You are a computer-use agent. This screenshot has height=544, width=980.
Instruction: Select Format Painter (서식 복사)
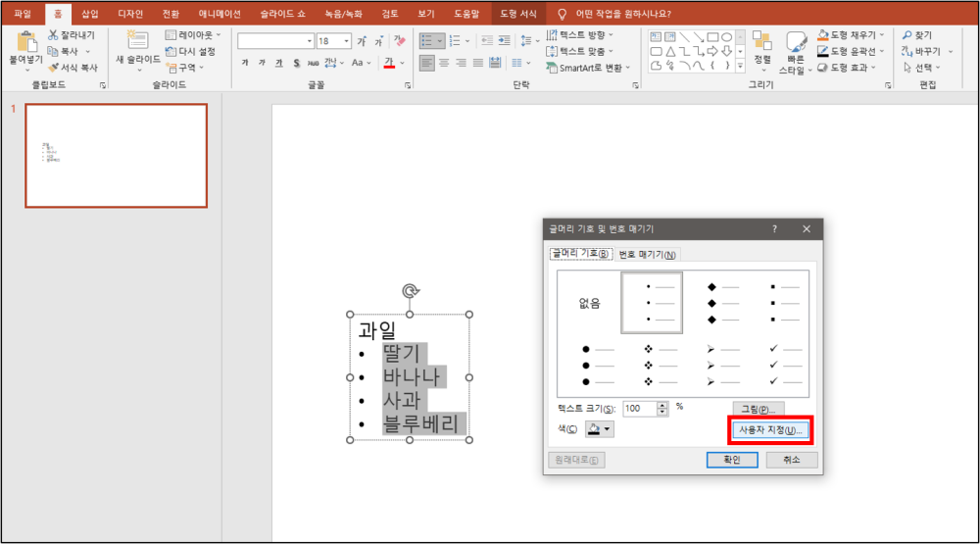(x=73, y=68)
